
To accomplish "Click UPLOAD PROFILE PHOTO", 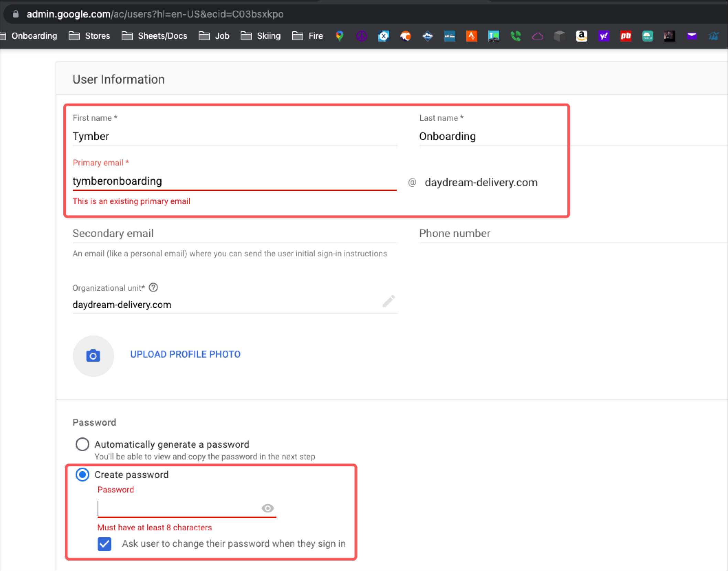I will (x=185, y=354).
